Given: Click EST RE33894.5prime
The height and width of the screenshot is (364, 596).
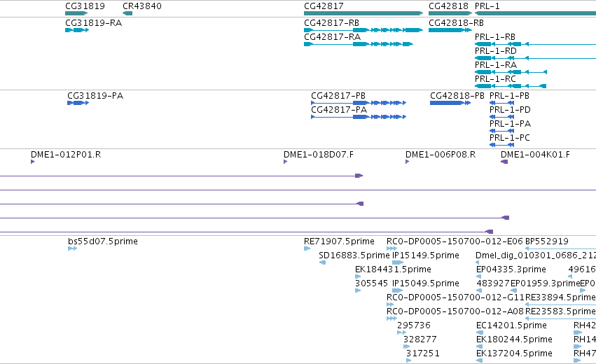Looking at the screenshot, I should (561, 304).
